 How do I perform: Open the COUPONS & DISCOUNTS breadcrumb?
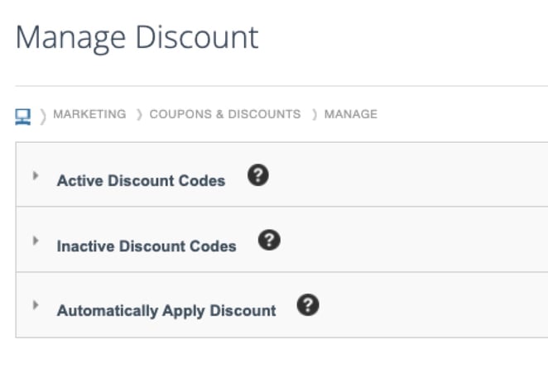pos(225,114)
